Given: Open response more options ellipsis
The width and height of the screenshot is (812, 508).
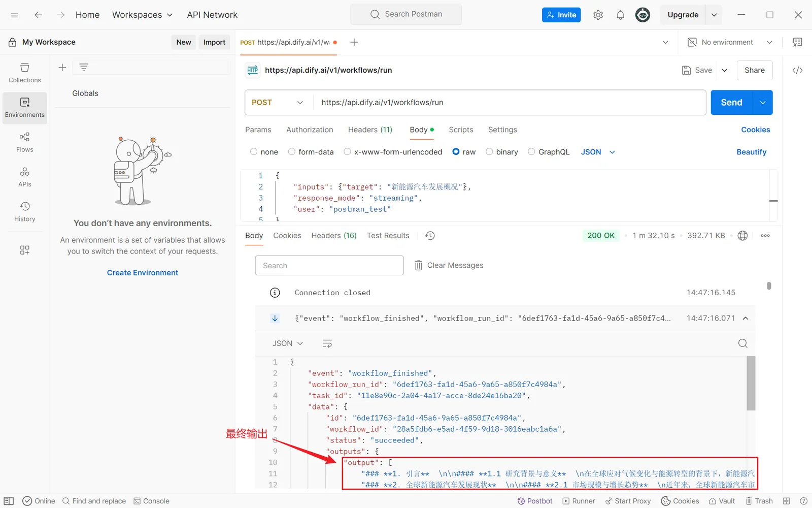Looking at the screenshot, I should 765,236.
